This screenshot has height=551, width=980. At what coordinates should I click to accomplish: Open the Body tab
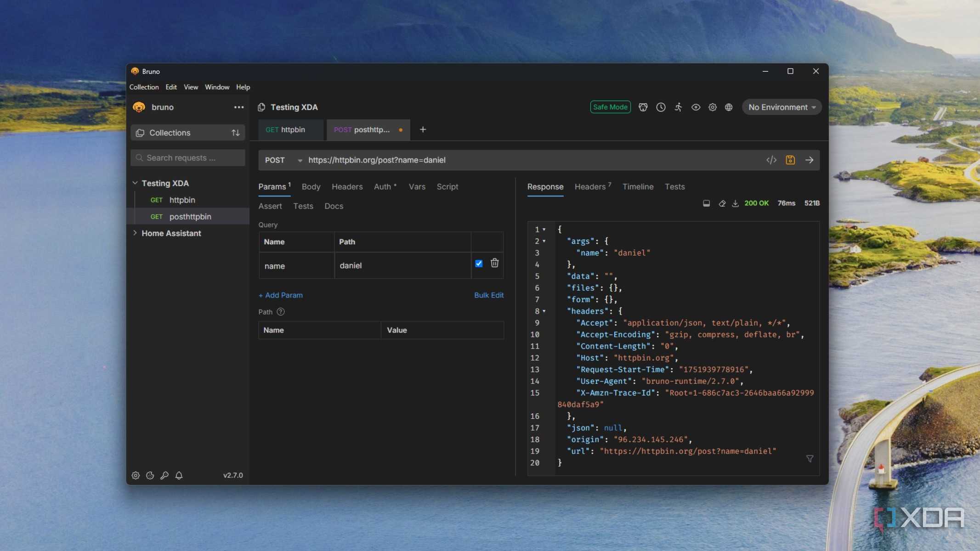311,186
